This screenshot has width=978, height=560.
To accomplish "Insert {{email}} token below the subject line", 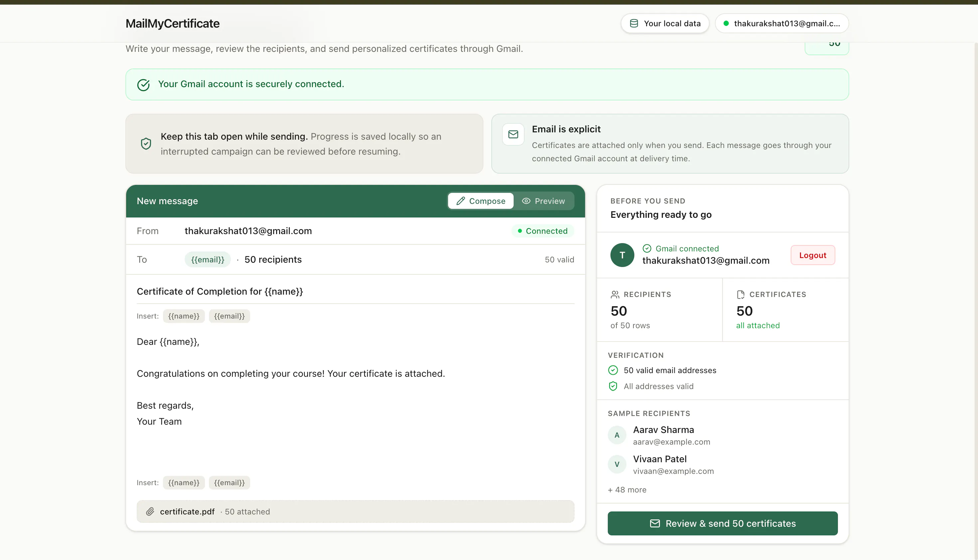I will pos(229,316).
